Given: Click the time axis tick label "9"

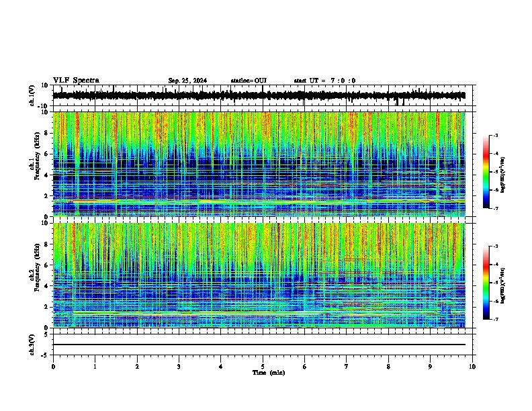Looking at the screenshot, I should click(x=430, y=367).
